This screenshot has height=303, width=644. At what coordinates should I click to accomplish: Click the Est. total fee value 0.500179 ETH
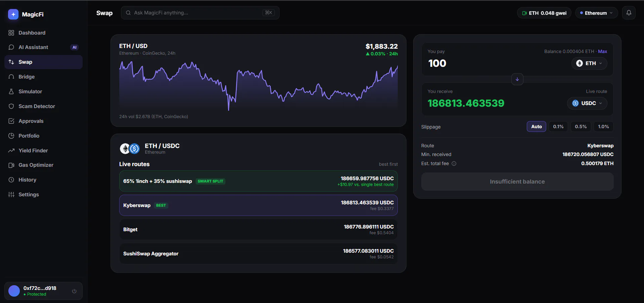pos(597,163)
